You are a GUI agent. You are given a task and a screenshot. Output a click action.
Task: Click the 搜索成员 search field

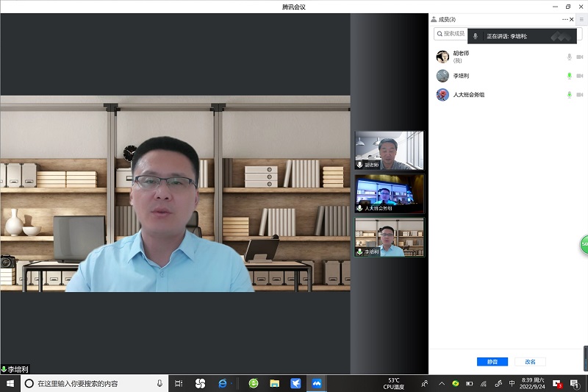click(452, 34)
